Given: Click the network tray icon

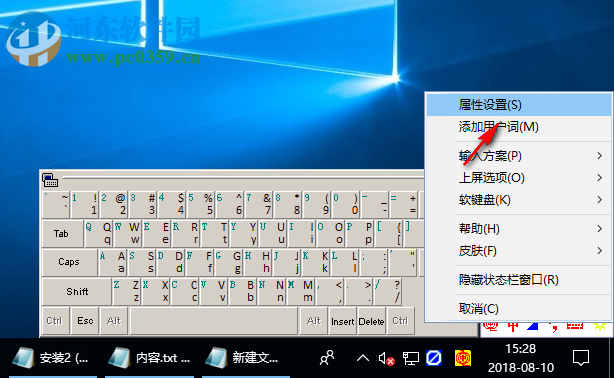Looking at the screenshot, I should click(x=410, y=358).
